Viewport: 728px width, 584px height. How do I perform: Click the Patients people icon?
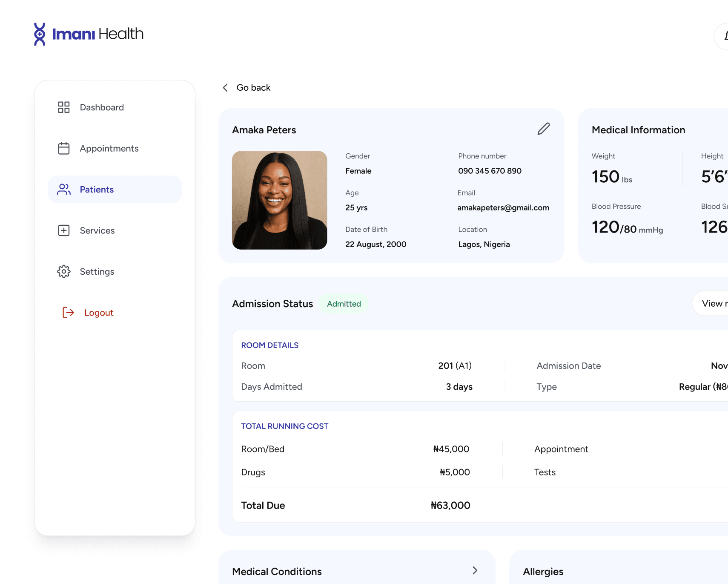[64, 189]
